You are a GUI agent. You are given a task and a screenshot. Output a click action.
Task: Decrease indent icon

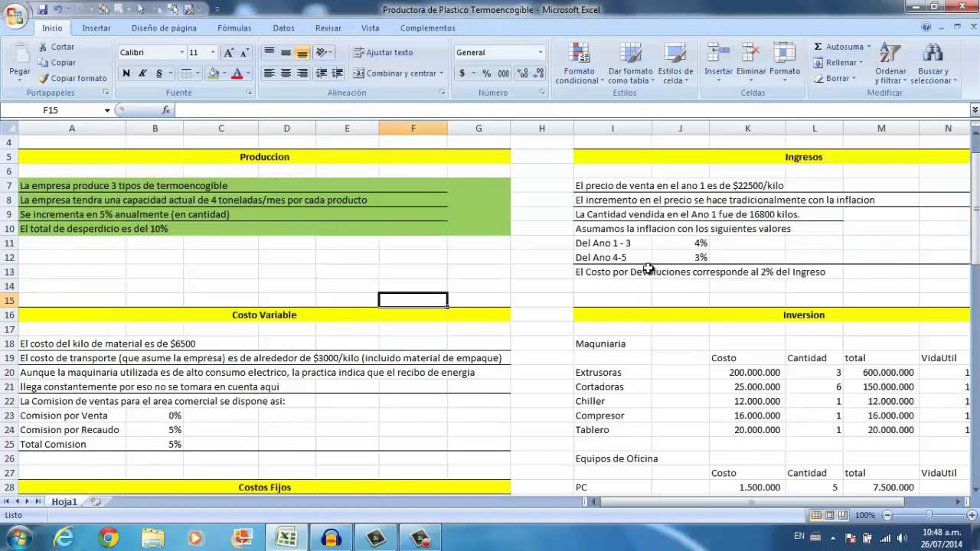coord(322,73)
